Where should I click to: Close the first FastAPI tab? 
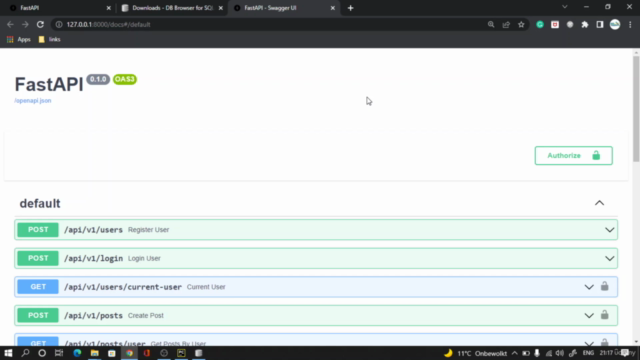coord(109,8)
